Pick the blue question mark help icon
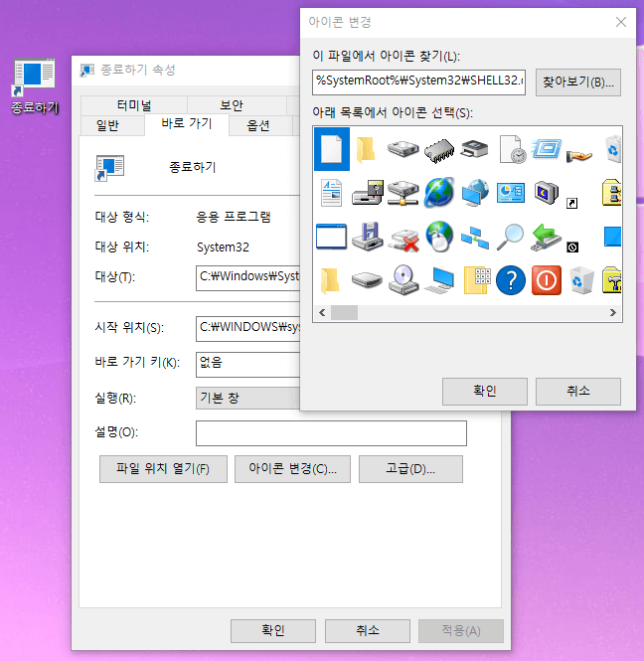Image resolution: width=644 pixels, height=661 pixels. (x=511, y=280)
